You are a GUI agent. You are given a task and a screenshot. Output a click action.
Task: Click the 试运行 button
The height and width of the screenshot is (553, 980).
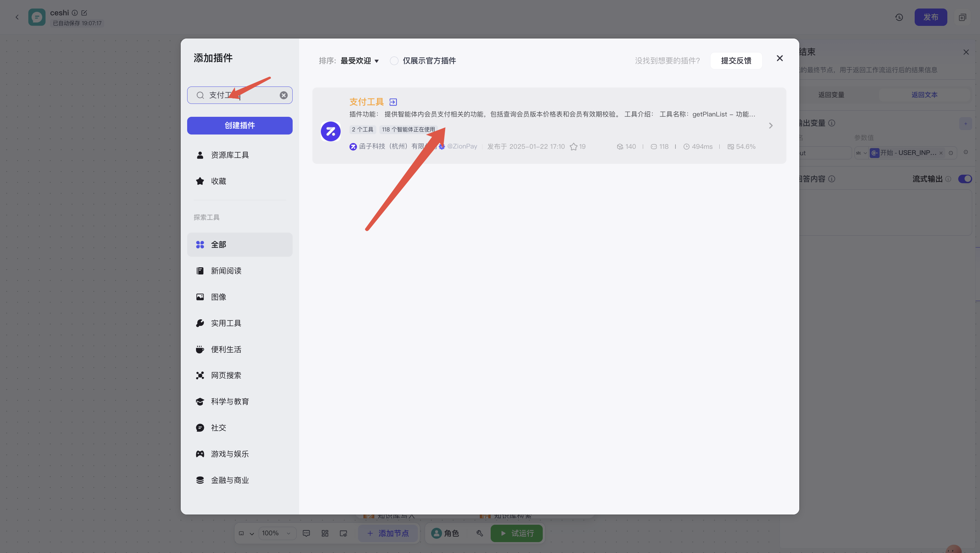click(x=516, y=533)
